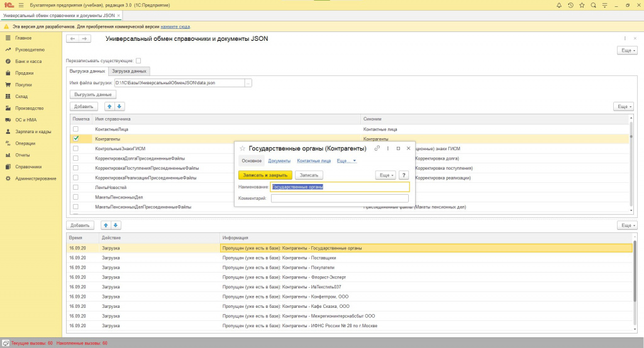Expand the Еще dropdown in dialog toolbar
Screen dimensions: 644x348
pyautogui.click(x=386, y=175)
